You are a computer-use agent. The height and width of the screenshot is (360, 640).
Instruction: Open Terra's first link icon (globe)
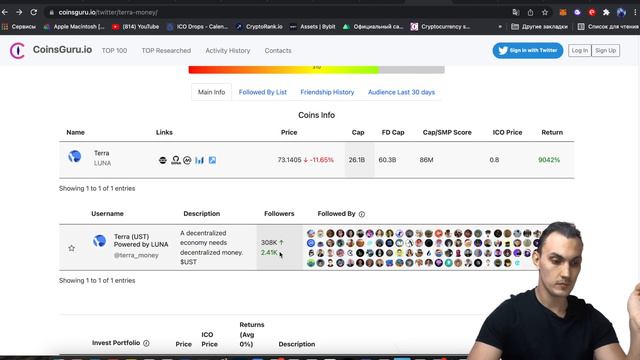pyautogui.click(x=162, y=160)
